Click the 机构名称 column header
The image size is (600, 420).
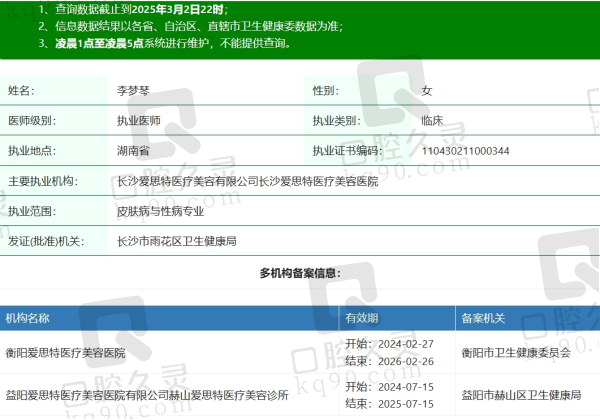click(x=28, y=318)
